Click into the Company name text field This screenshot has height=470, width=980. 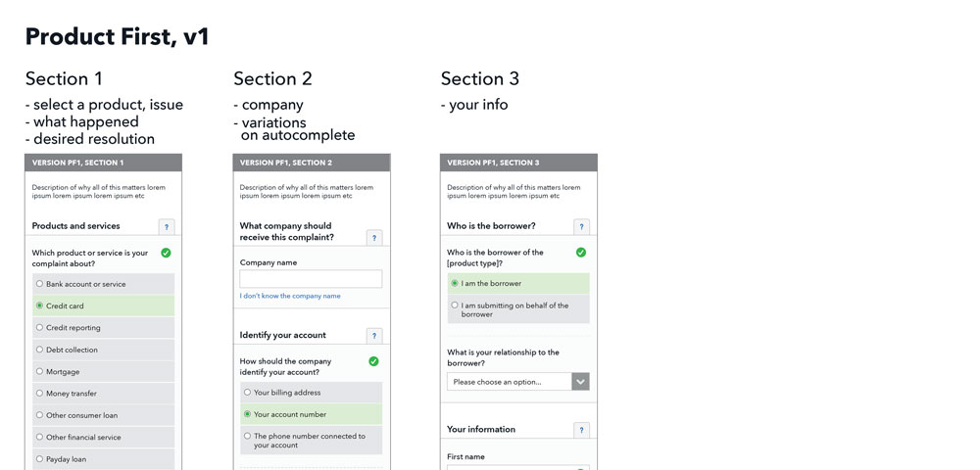(x=311, y=279)
